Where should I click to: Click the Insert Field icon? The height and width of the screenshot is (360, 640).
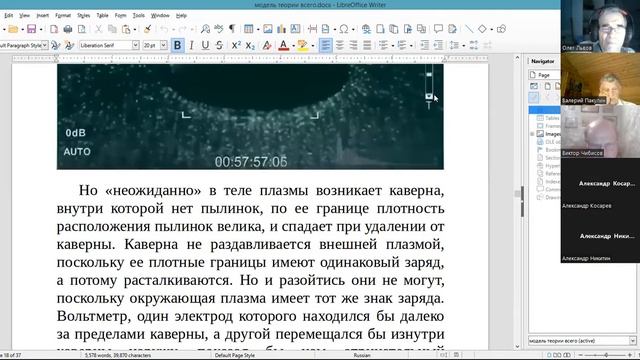(x=326, y=29)
